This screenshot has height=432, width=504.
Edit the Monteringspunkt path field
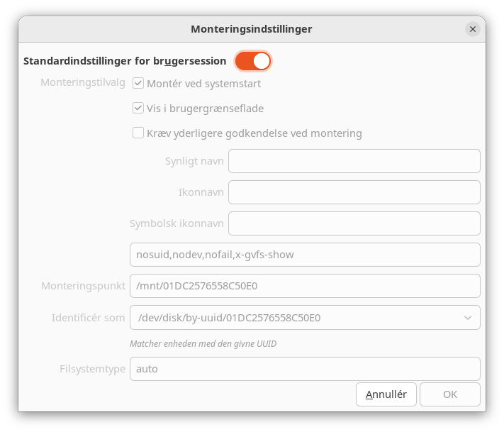tap(305, 286)
